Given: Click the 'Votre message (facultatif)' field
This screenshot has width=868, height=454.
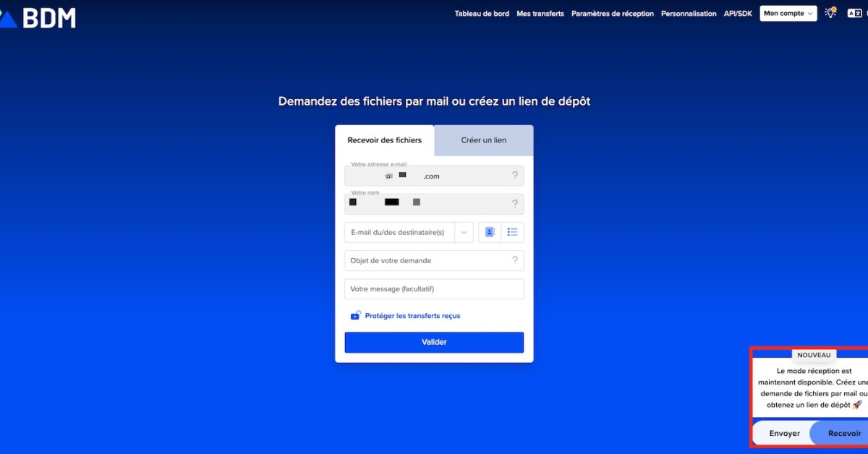Looking at the screenshot, I should coord(434,288).
